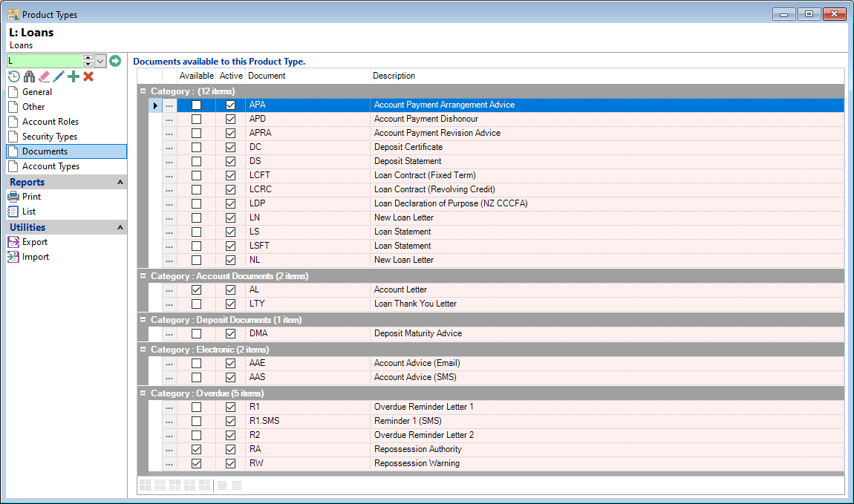Click the ellipsis button on the APA row
The image size is (854, 504).
(169, 105)
